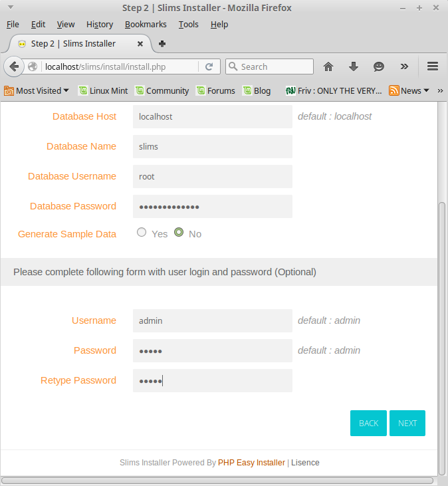Open the Community bookmark

162,91
